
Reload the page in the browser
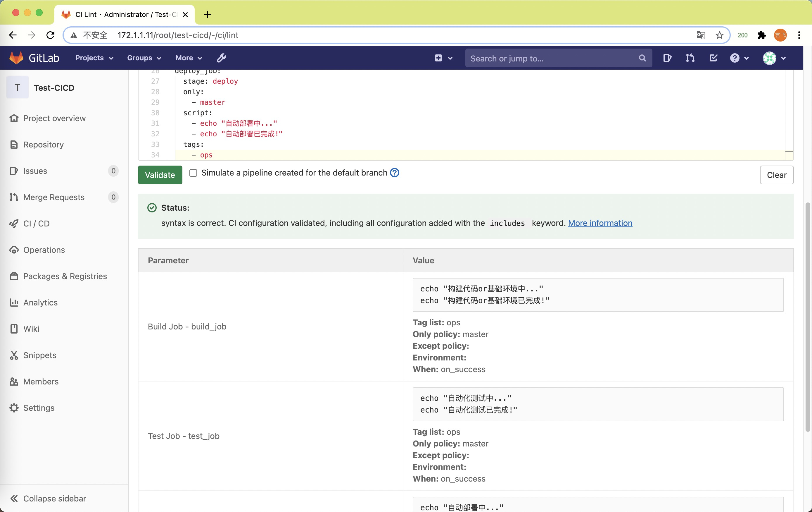50,35
